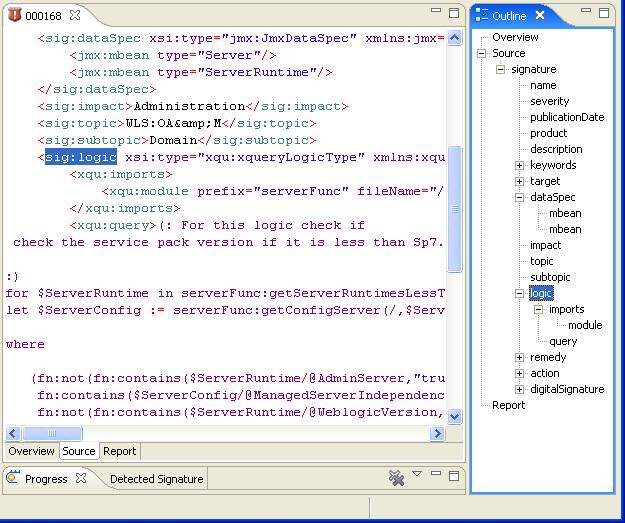The height and width of the screenshot is (523, 625).
Task: Click the highlighted sig:logic text in editor
Action: click(x=81, y=157)
